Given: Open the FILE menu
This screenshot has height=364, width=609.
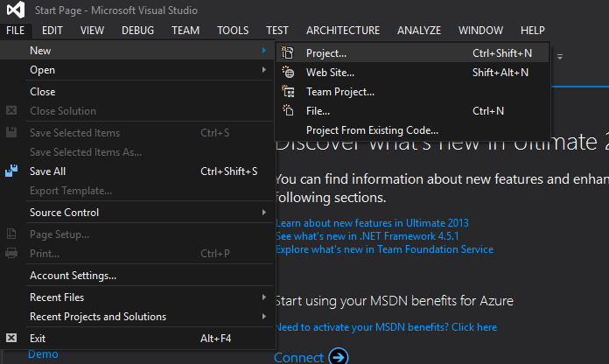Looking at the screenshot, I should click(x=16, y=31).
